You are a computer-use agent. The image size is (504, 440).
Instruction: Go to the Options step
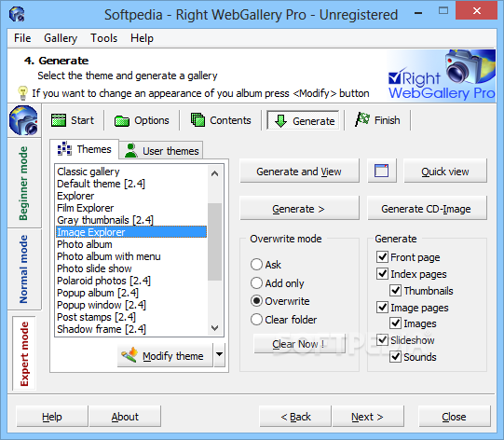point(142,120)
